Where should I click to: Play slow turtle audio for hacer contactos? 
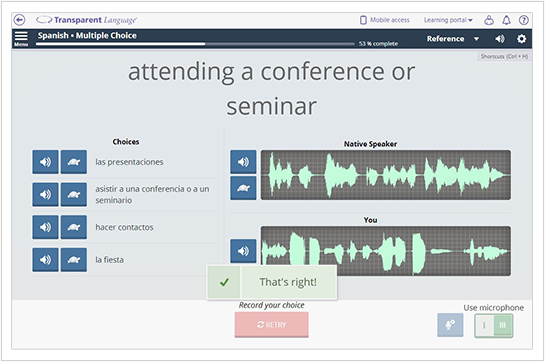(x=74, y=227)
